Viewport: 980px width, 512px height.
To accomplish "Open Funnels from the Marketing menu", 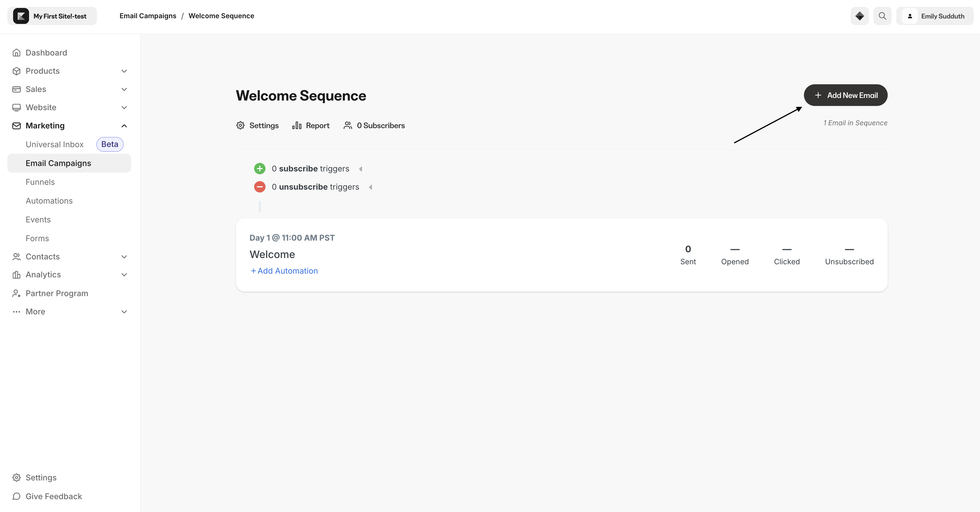I will pos(40,182).
